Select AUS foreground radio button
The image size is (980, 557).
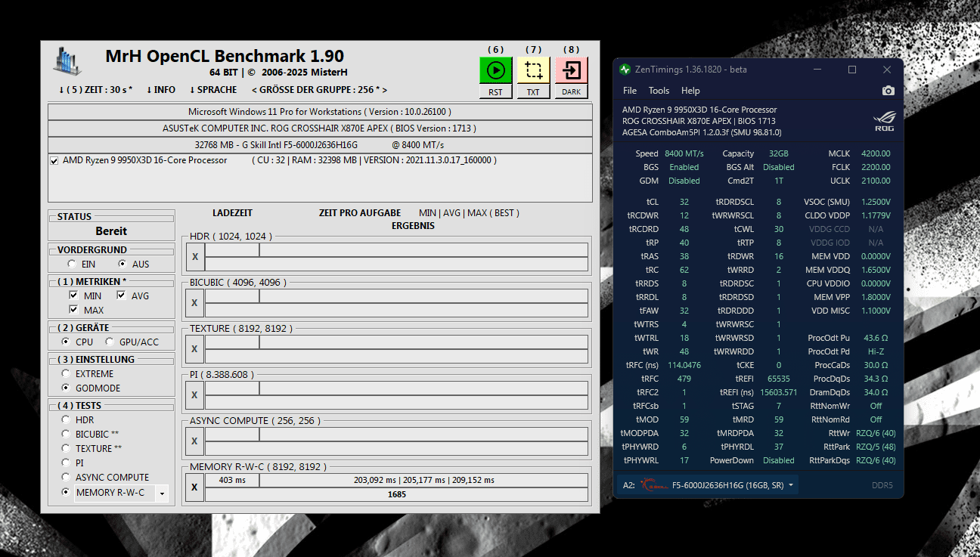tap(122, 265)
